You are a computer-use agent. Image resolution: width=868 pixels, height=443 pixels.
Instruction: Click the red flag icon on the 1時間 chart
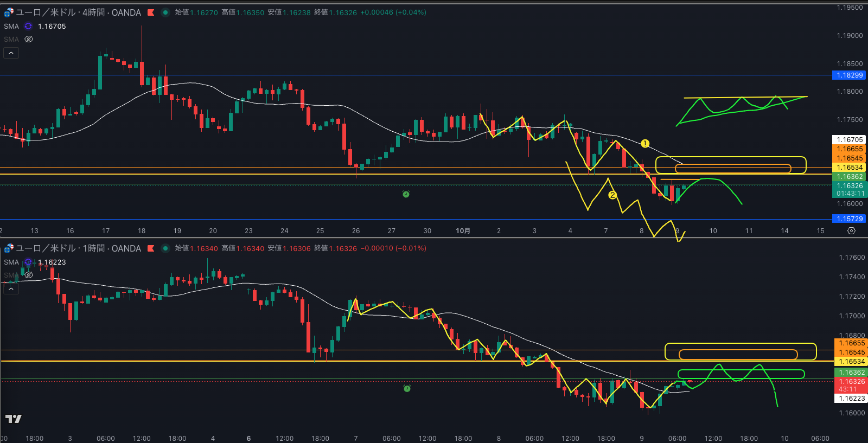click(151, 248)
